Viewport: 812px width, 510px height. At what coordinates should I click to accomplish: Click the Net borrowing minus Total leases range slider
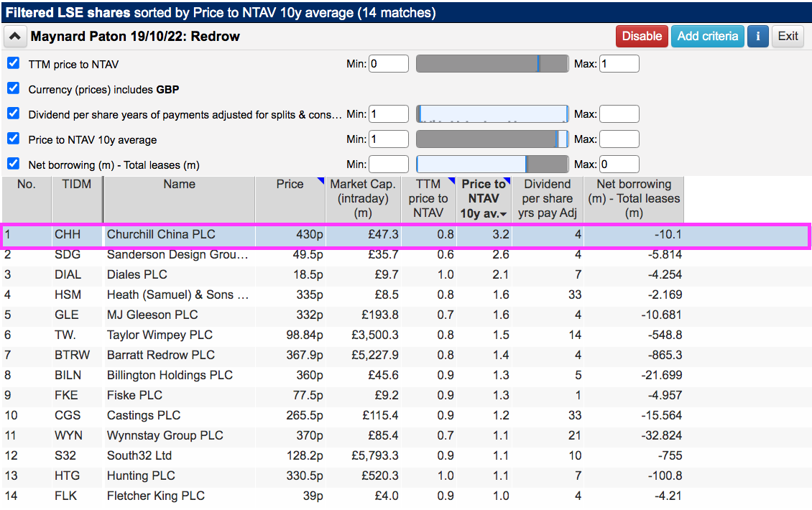point(492,164)
